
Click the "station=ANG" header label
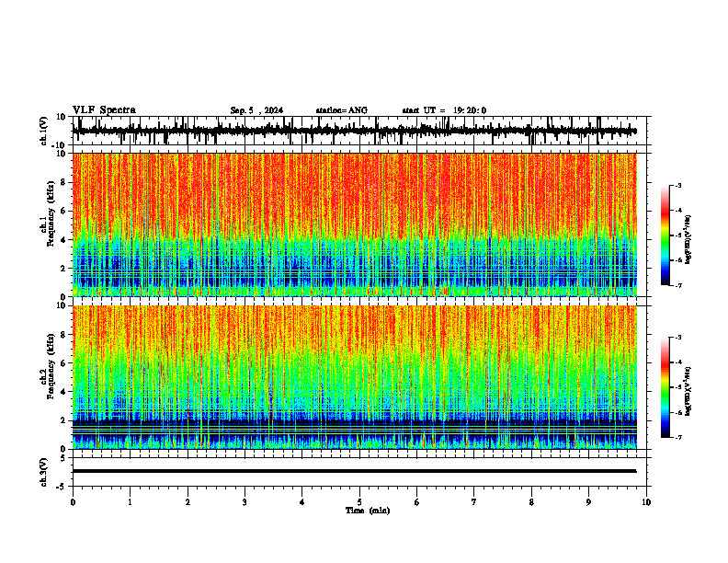point(341,110)
